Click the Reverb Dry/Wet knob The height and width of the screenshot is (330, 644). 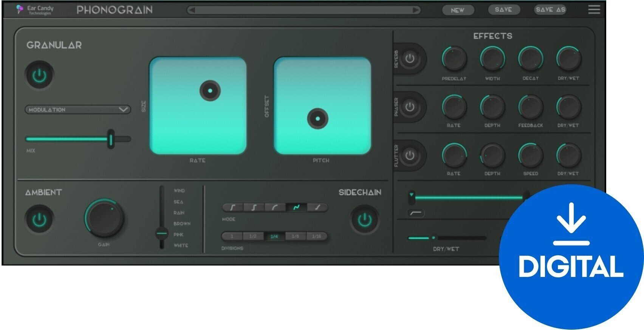(x=568, y=59)
